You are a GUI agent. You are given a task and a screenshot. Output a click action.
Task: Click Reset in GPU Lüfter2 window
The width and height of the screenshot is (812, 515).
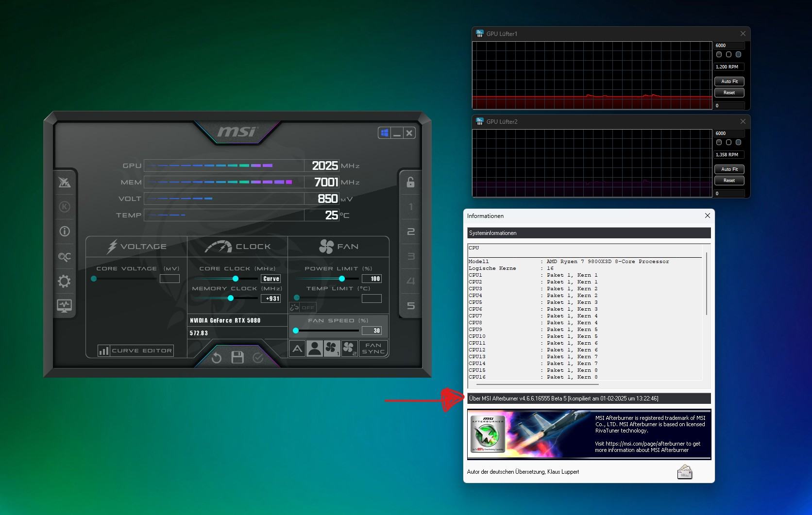[729, 181]
